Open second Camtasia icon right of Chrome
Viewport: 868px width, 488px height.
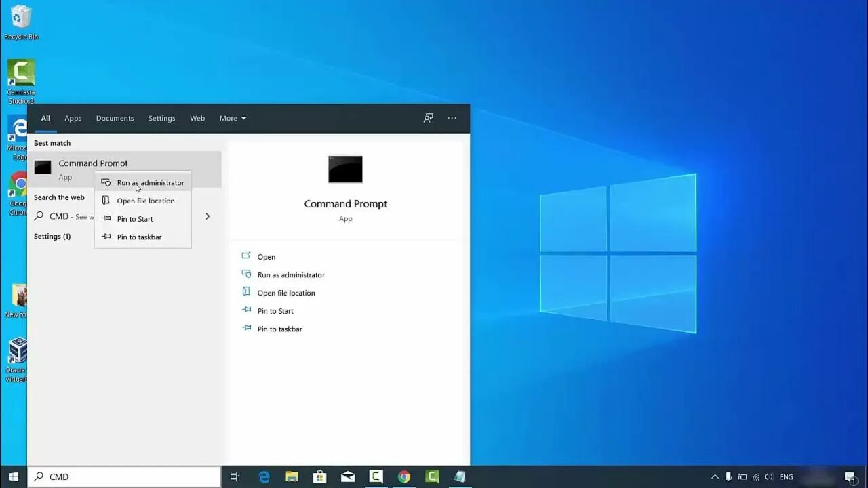(432, 476)
